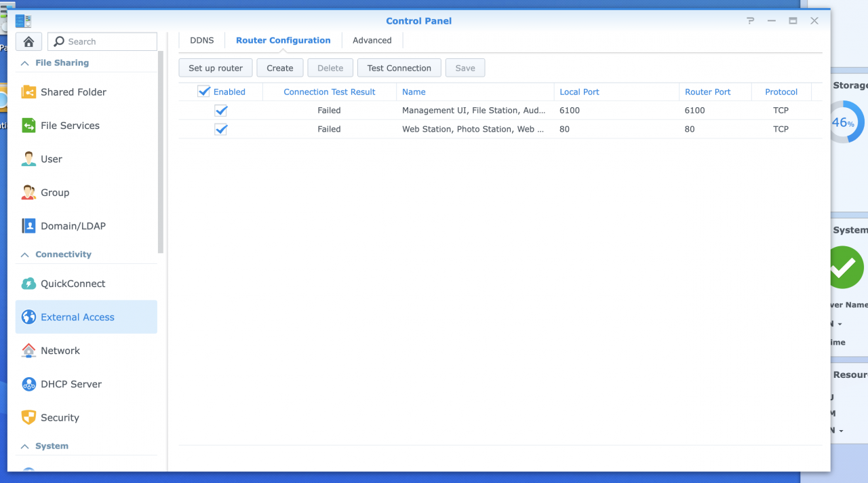Collapse the Connectivity section
Screen dimensions: 868x483
[25, 254]
